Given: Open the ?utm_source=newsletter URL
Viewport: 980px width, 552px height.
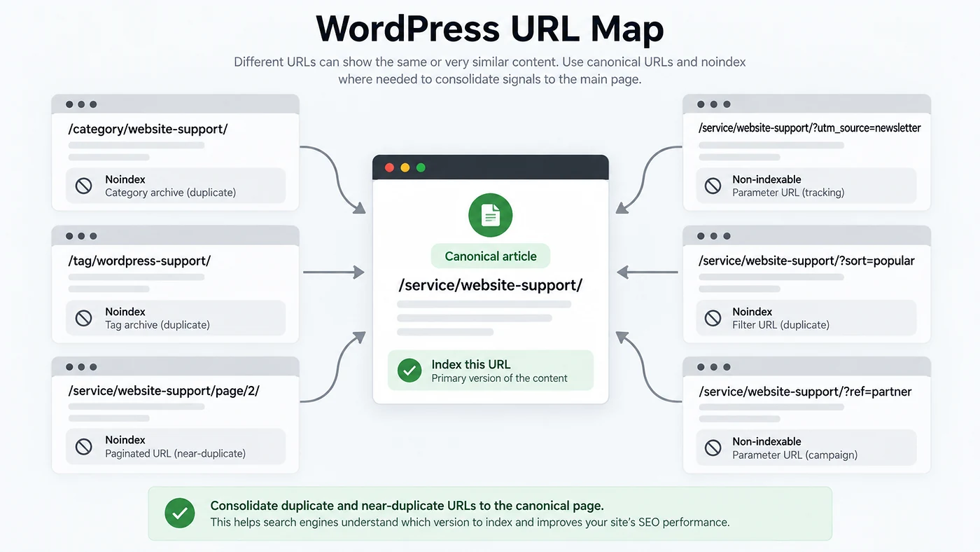Looking at the screenshot, I should tap(810, 128).
